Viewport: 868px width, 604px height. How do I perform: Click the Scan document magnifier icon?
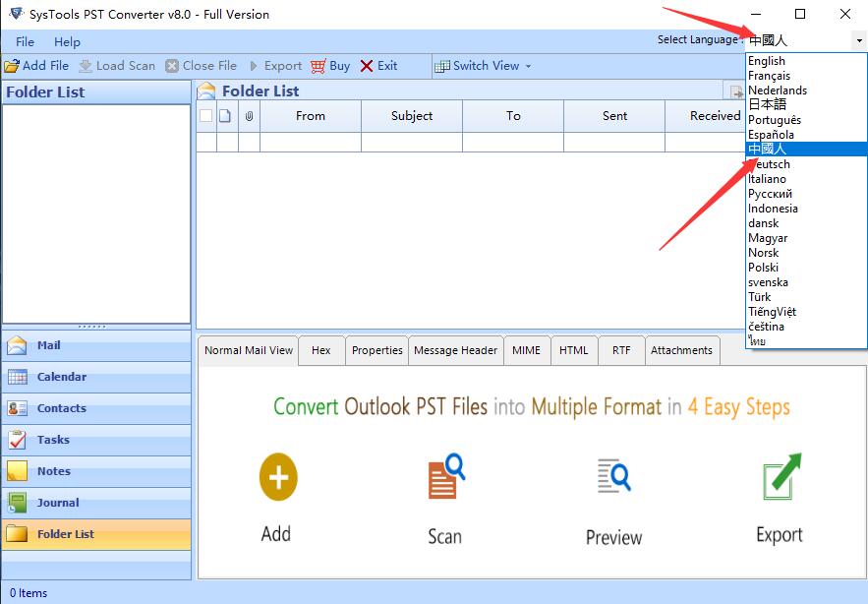coord(446,476)
